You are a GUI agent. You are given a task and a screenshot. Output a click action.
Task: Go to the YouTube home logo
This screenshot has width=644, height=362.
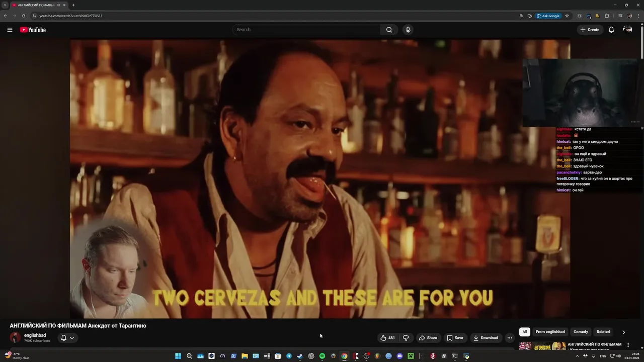pos(33,30)
